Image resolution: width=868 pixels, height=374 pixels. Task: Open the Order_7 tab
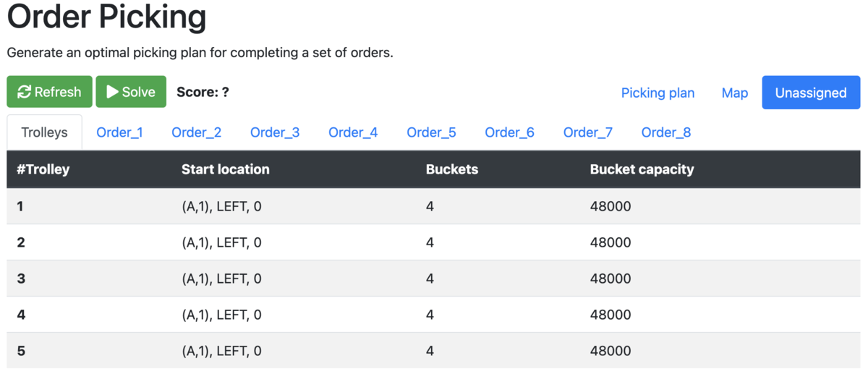[588, 132]
